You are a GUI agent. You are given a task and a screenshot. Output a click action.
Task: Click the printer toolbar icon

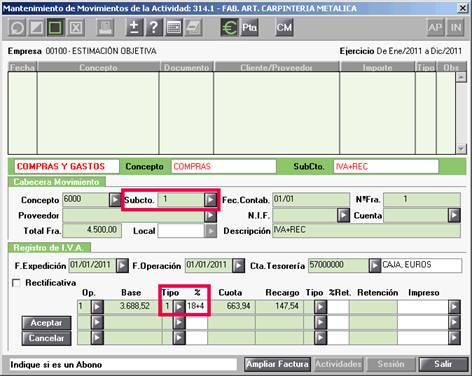pyautogui.click(x=105, y=28)
